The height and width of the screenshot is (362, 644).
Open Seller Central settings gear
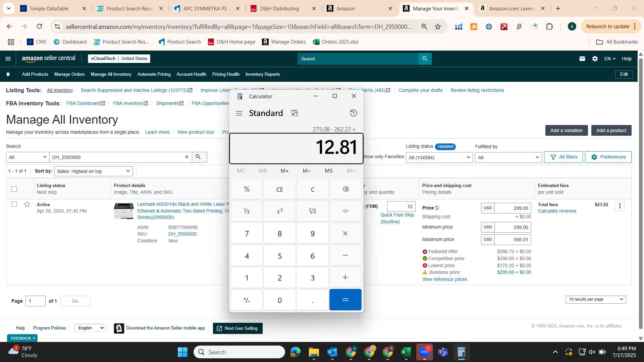click(x=595, y=59)
